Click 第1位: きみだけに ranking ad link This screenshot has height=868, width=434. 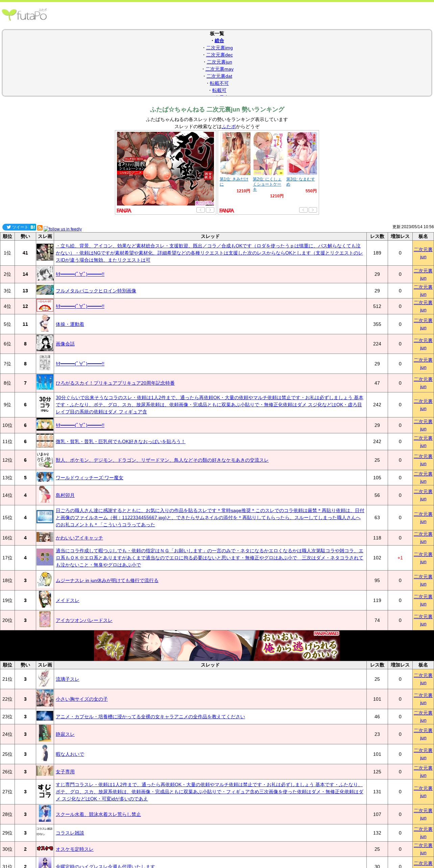[x=234, y=182]
